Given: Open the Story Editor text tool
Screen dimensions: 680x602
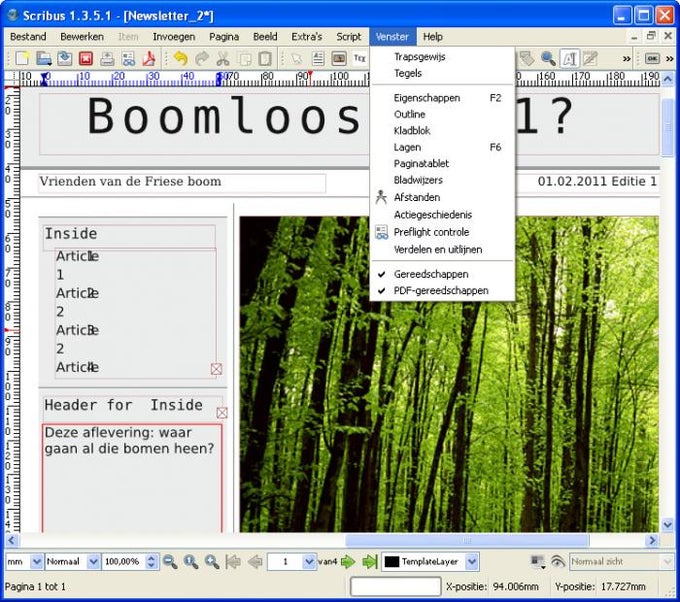Looking at the screenshot, I should [590, 58].
